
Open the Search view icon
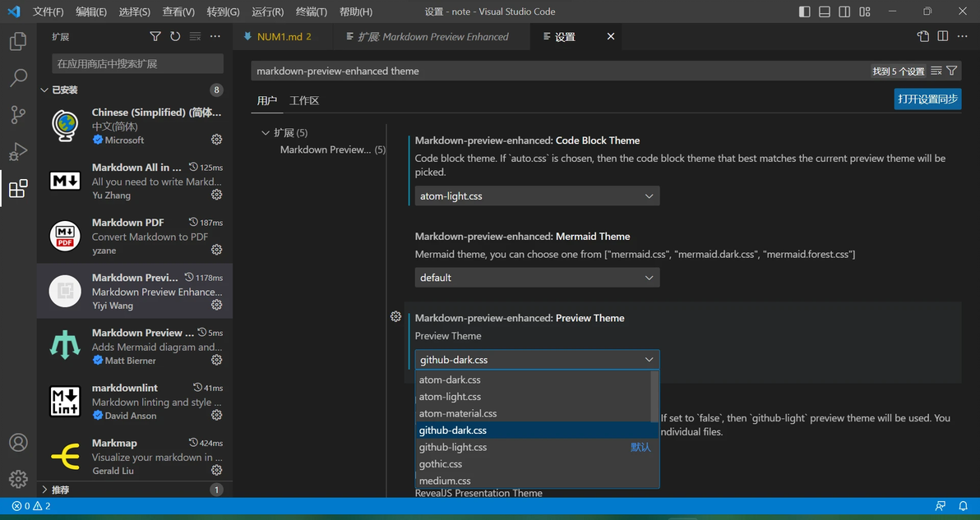click(x=18, y=78)
